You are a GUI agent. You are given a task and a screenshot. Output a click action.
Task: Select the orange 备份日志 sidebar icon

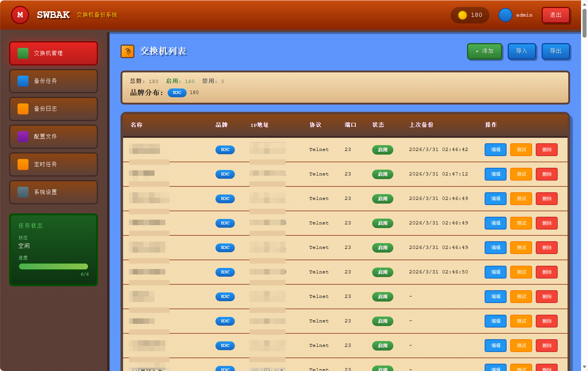point(23,109)
